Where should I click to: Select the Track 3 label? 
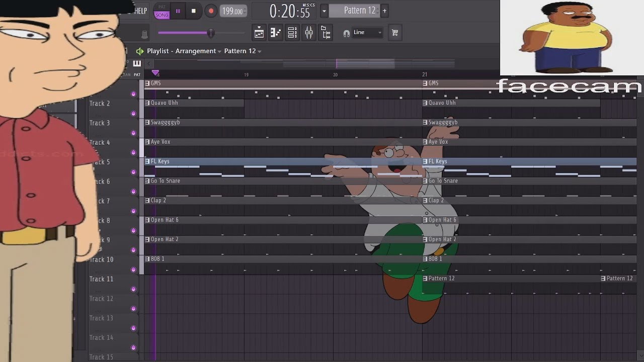[x=100, y=123]
